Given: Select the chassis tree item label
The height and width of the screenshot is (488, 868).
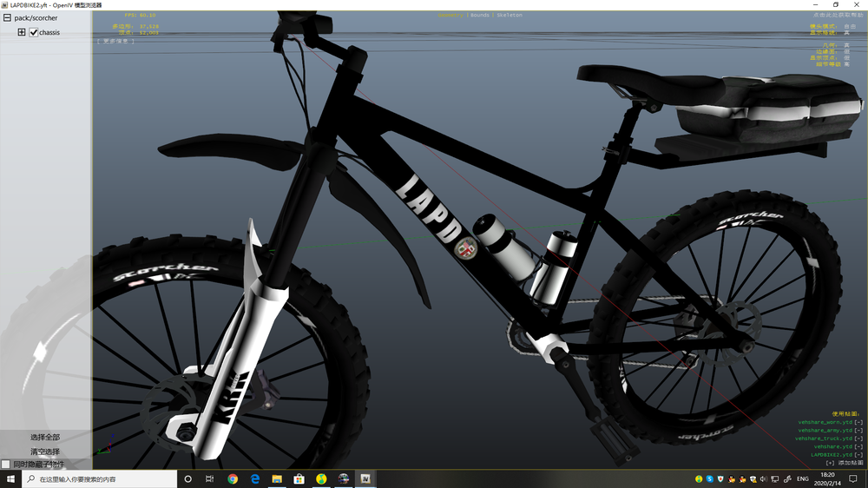Looking at the screenshot, I should click(x=49, y=32).
